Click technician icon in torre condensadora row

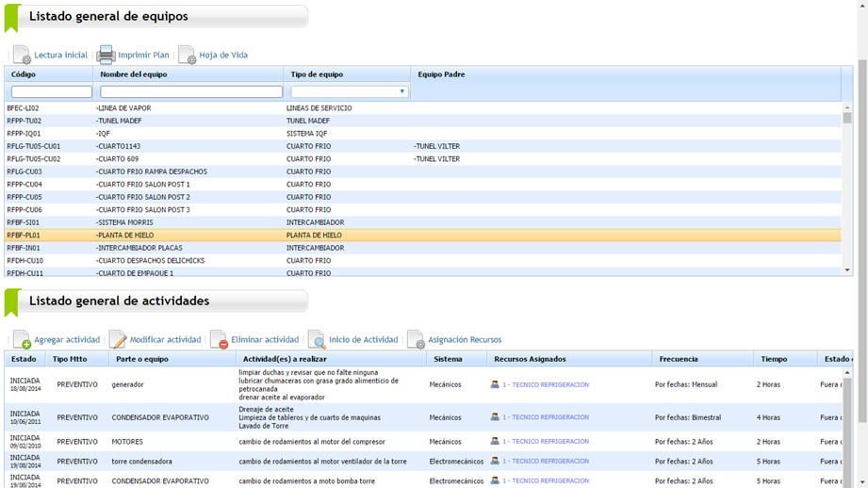[x=495, y=461]
